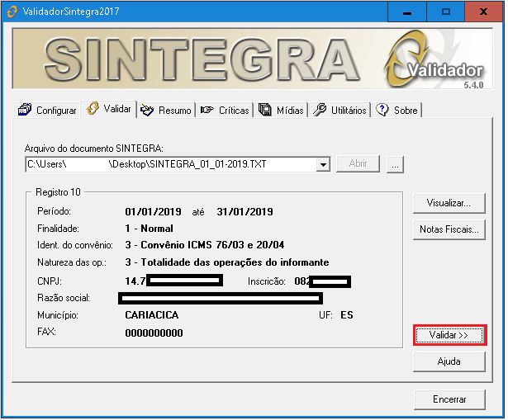Switch to the Resumo tab

[166, 111]
